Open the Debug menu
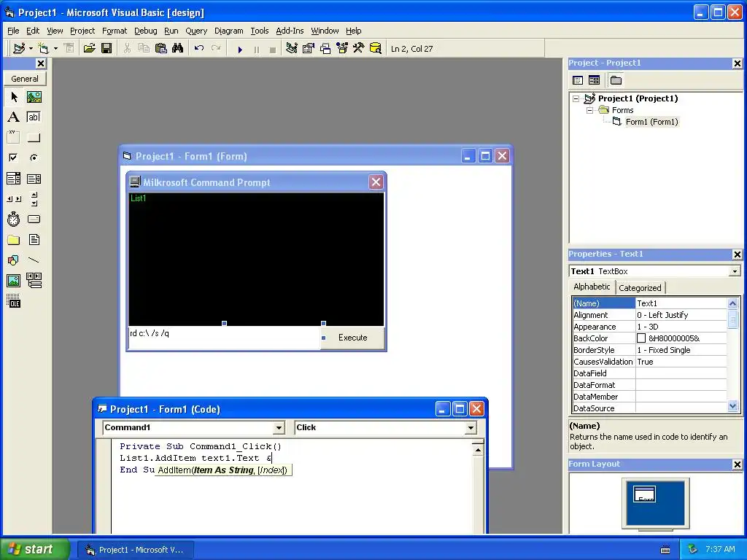This screenshot has width=747, height=560. click(x=145, y=31)
